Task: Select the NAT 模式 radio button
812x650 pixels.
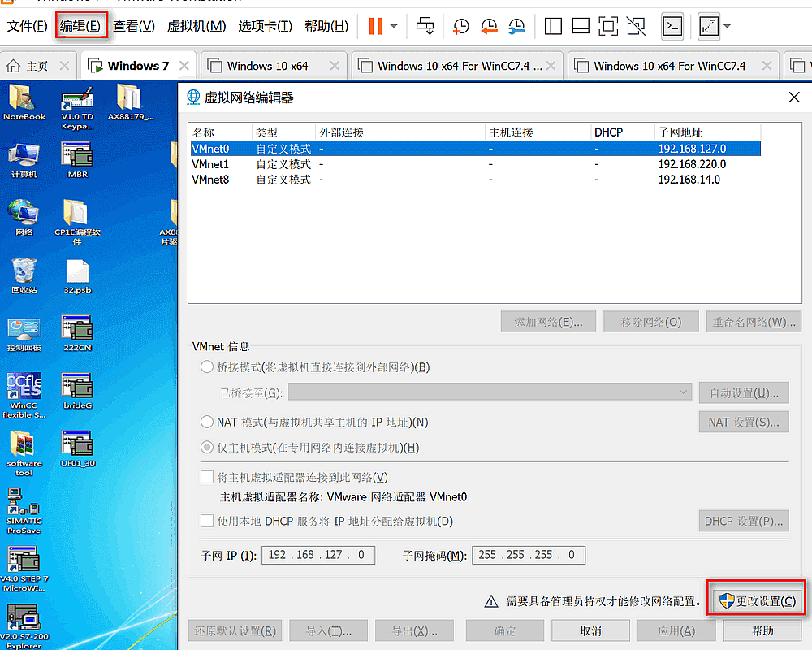Action: tap(207, 422)
